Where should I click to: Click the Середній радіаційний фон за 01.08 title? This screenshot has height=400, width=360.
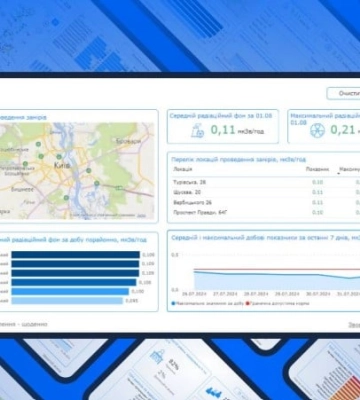coord(221,116)
